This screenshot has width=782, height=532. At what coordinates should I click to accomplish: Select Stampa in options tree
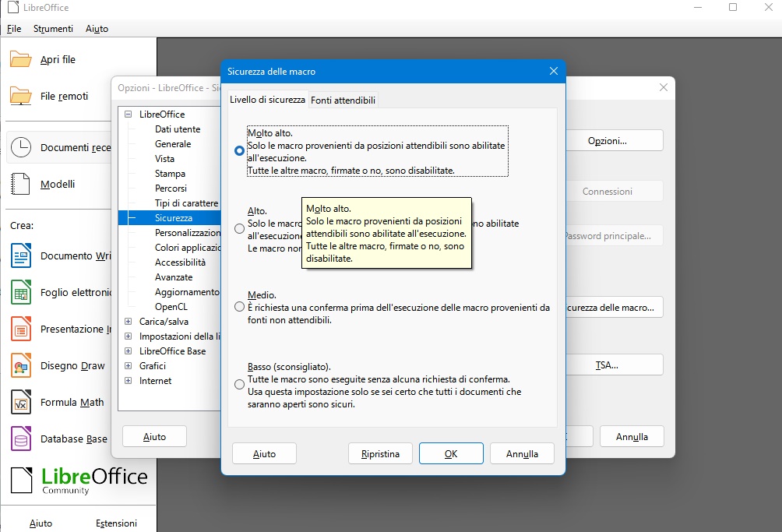pyautogui.click(x=170, y=174)
